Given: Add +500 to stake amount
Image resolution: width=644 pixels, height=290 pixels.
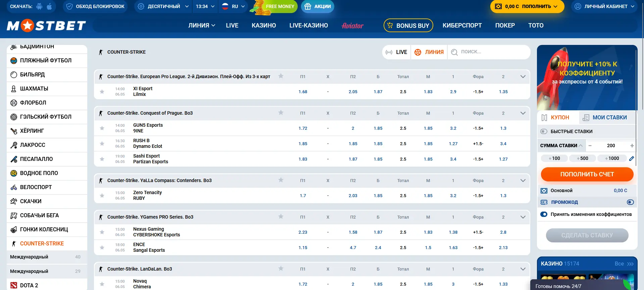Looking at the screenshot, I should pos(583,158).
